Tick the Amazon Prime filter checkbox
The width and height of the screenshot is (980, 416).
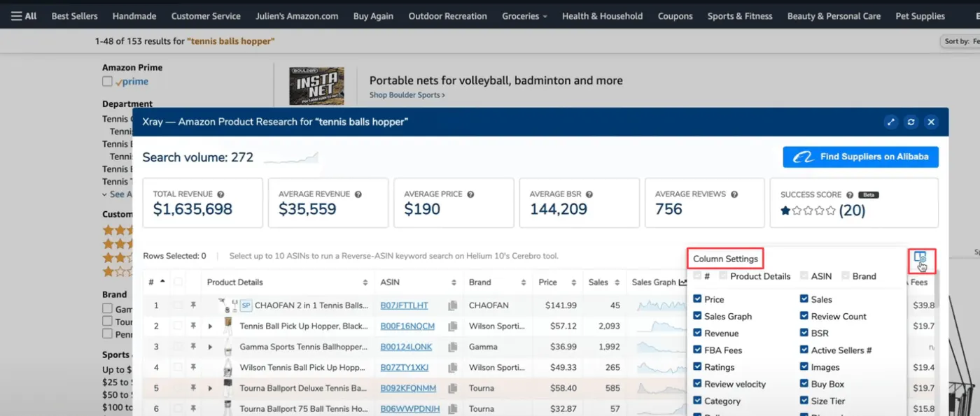click(x=107, y=82)
